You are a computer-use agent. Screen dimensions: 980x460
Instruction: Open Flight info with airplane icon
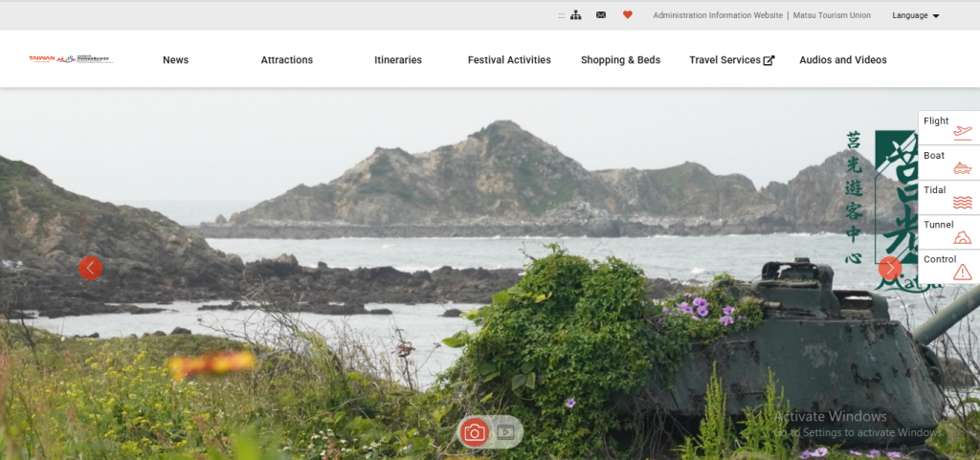[948, 128]
